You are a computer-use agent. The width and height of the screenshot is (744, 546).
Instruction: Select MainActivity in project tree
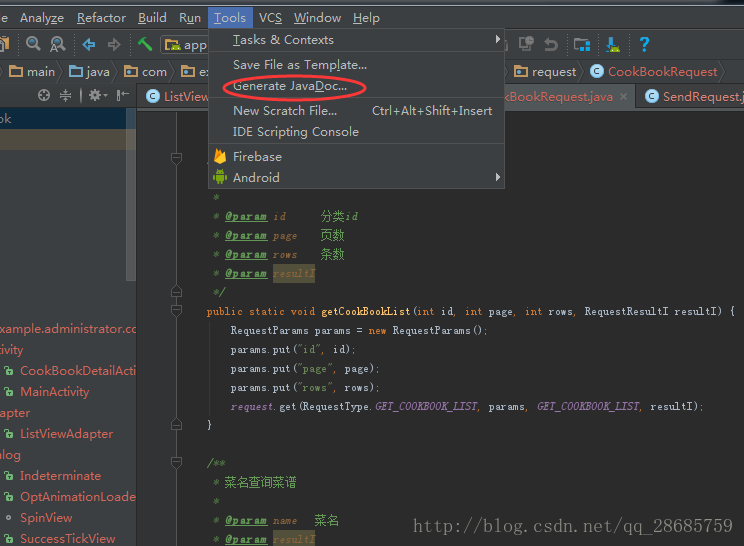tap(46, 392)
